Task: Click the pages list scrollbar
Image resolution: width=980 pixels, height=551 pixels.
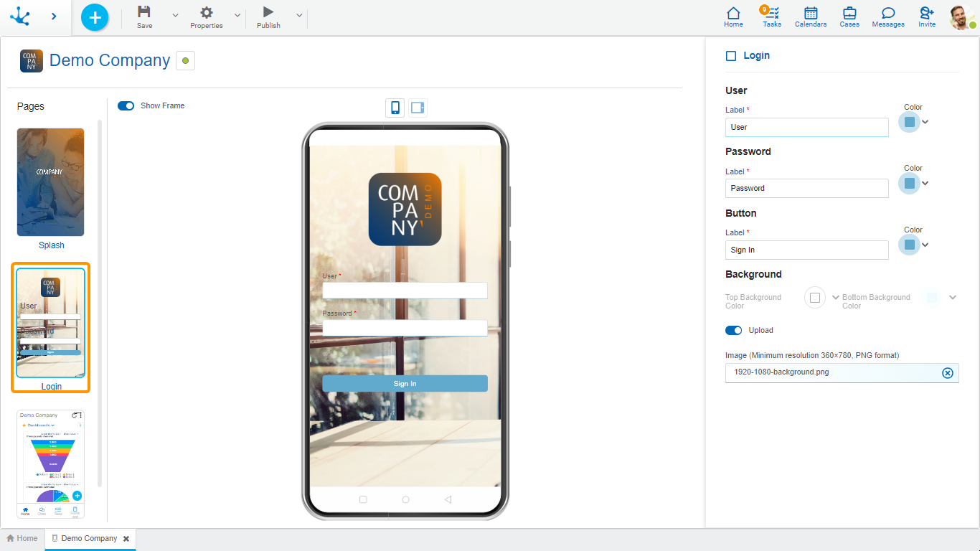Action: click(100, 303)
